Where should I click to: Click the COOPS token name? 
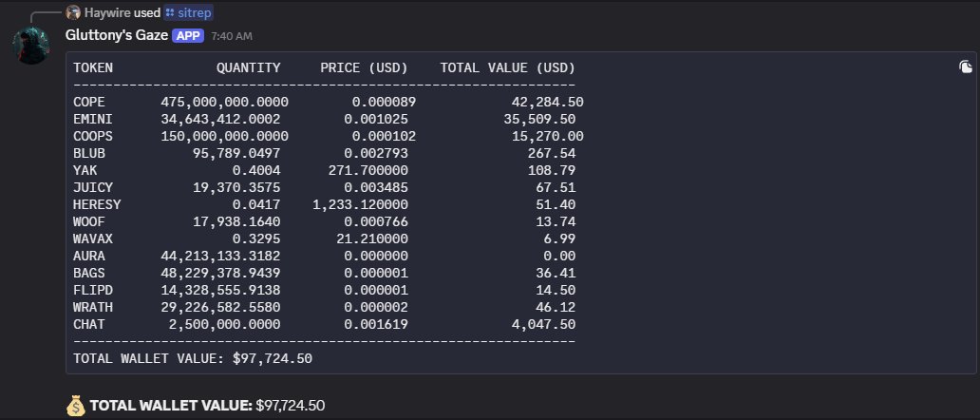(93, 136)
